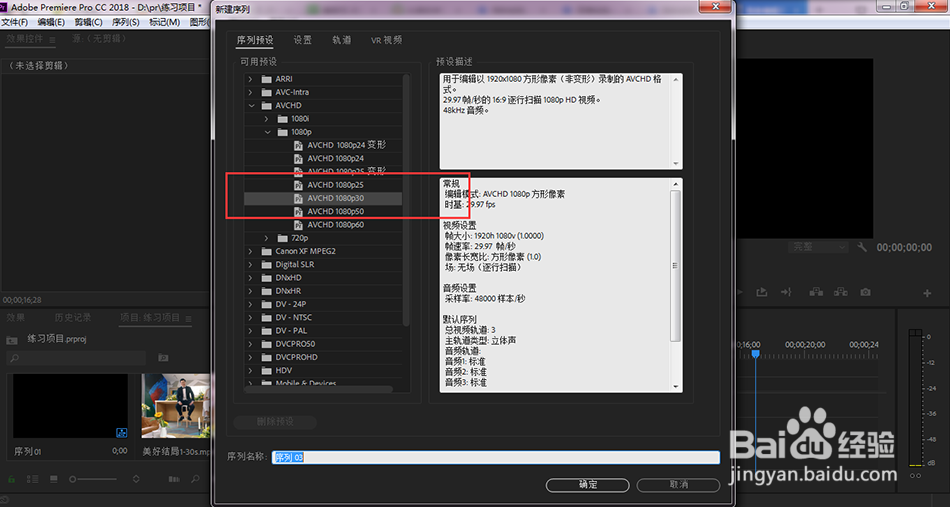Switch to the 设置 tab

pos(302,40)
